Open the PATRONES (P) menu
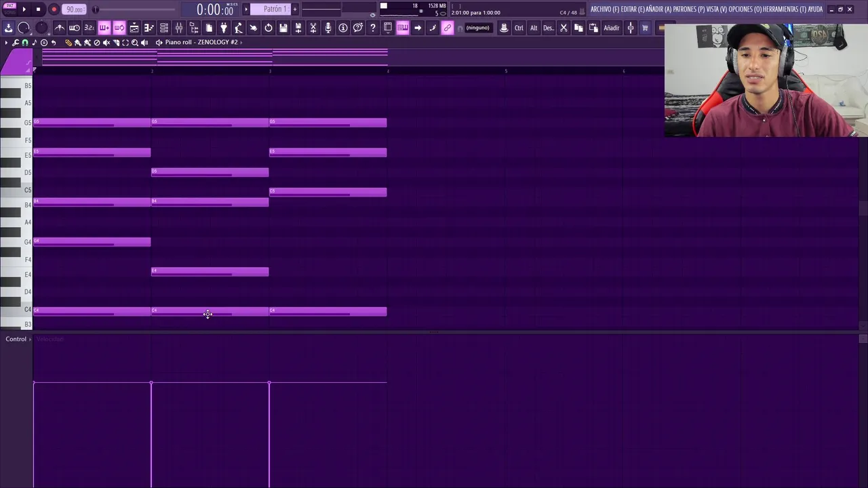The image size is (868, 488). pos(688,9)
